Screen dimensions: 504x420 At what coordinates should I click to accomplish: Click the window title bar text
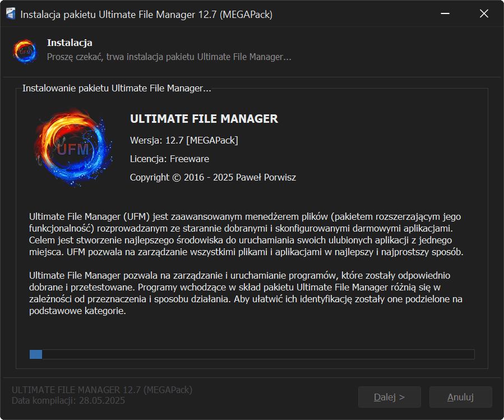[x=146, y=15]
